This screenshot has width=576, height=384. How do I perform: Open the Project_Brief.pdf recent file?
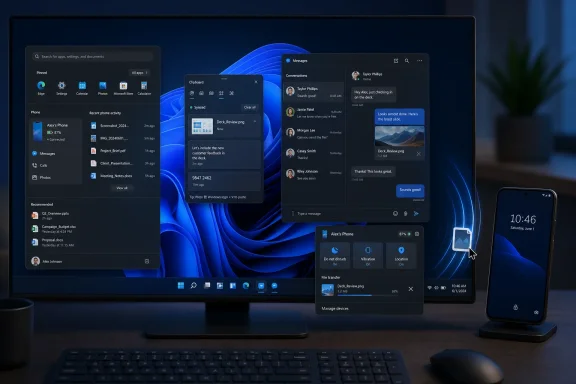coord(122,151)
